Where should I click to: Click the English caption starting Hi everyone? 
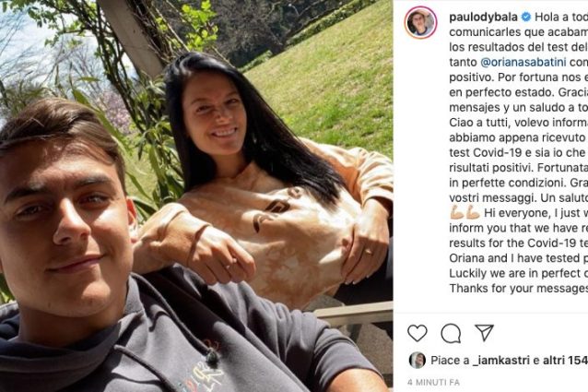pyautogui.click(x=519, y=251)
